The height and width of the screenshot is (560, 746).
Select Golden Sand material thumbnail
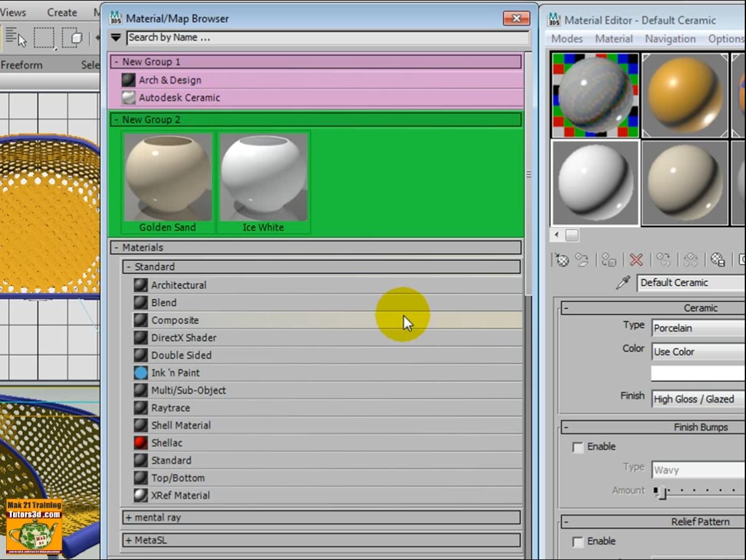pyautogui.click(x=168, y=182)
